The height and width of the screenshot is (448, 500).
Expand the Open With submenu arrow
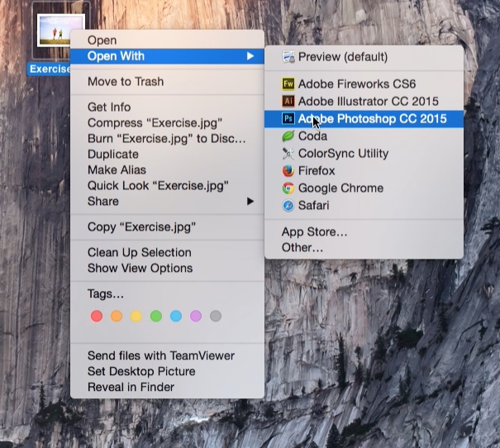coord(250,56)
